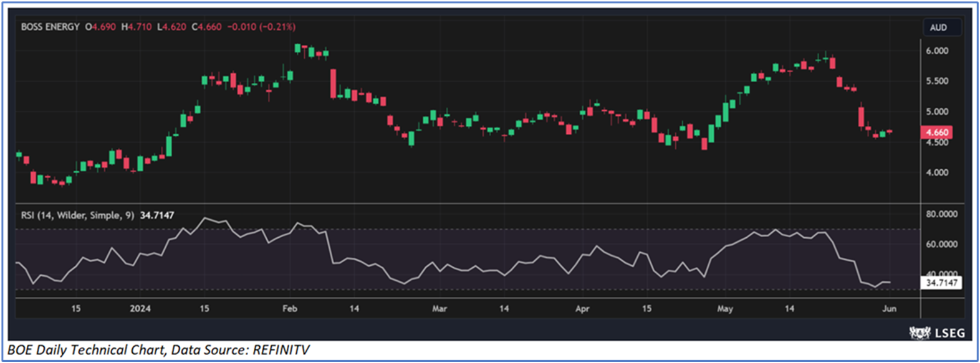This screenshot has width=980, height=363.
Task: Click the 6.000 price axis label
Action: [937, 51]
